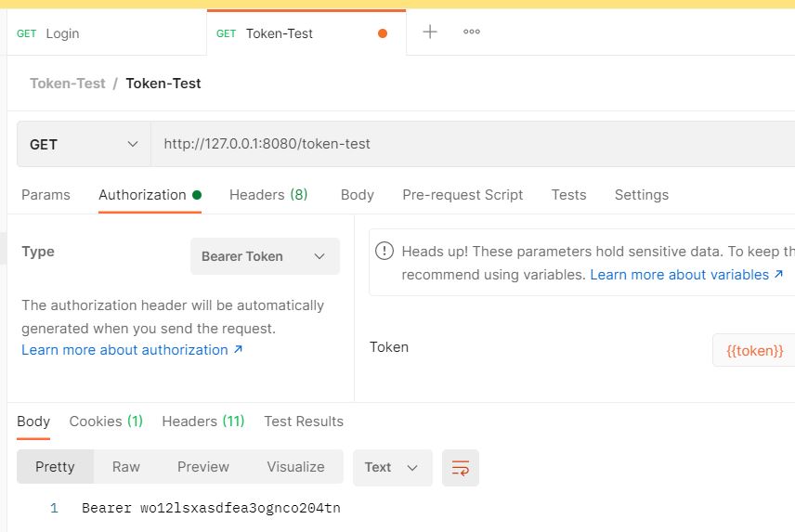This screenshot has height=532, width=795.
Task: Open the Visualize response view
Action: (x=295, y=467)
